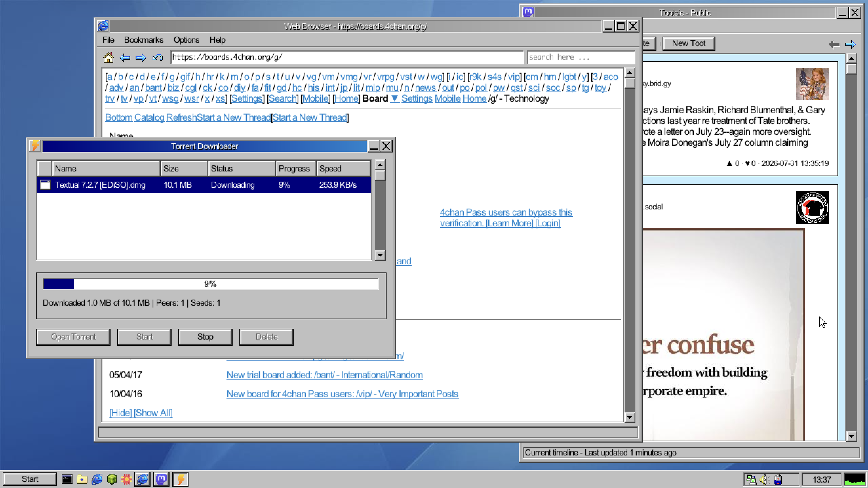Click the browser back arrow icon
The width and height of the screenshot is (868, 488).
point(125,58)
